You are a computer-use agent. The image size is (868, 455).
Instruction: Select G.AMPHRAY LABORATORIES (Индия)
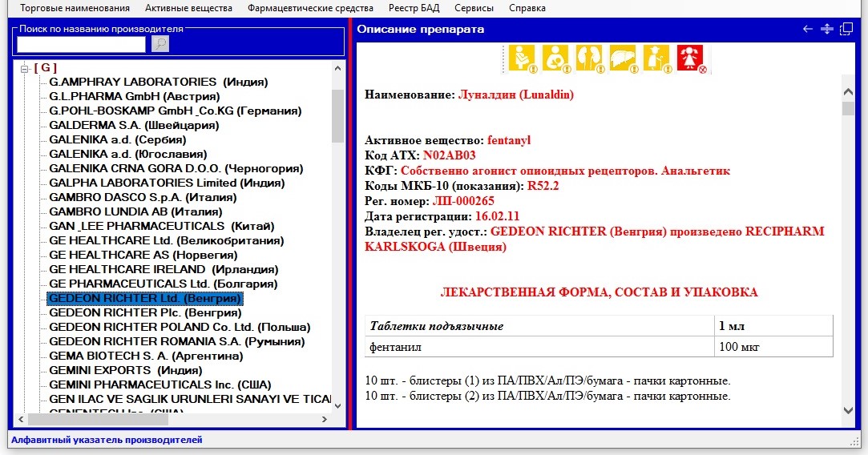(159, 82)
